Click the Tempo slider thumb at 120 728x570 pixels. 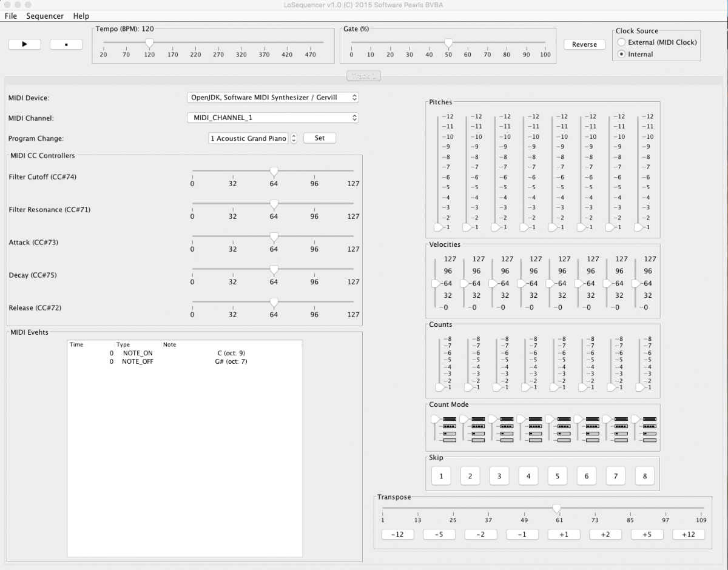pos(149,43)
